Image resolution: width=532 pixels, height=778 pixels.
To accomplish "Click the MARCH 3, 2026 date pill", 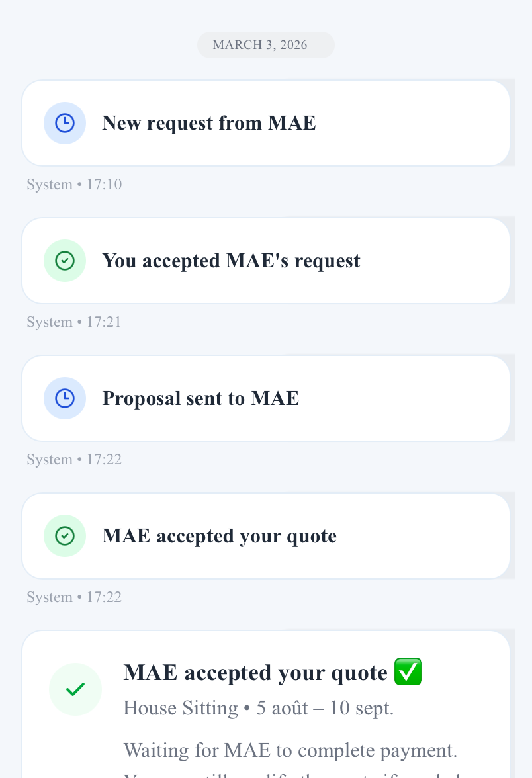I will coord(266,45).
